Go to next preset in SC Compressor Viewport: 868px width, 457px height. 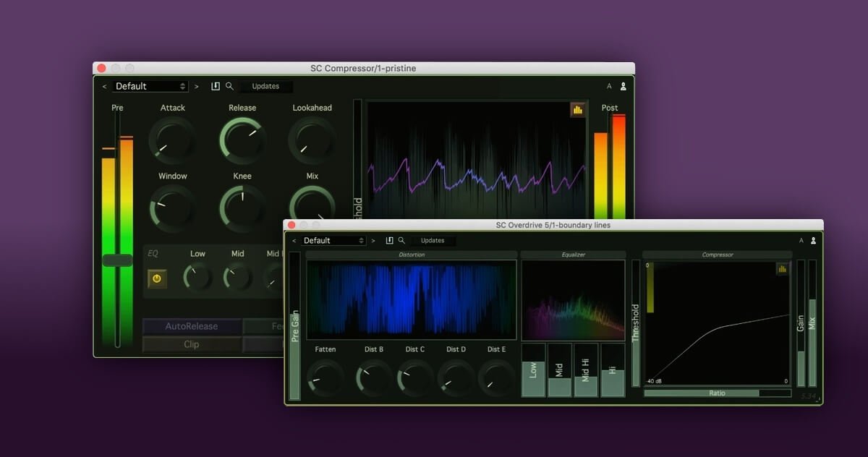(197, 87)
